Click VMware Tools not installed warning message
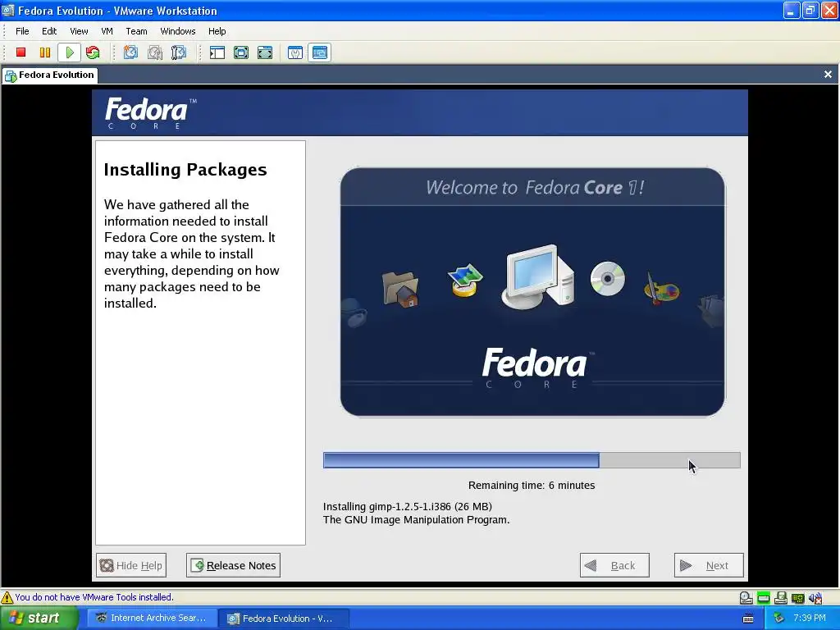 (94, 597)
